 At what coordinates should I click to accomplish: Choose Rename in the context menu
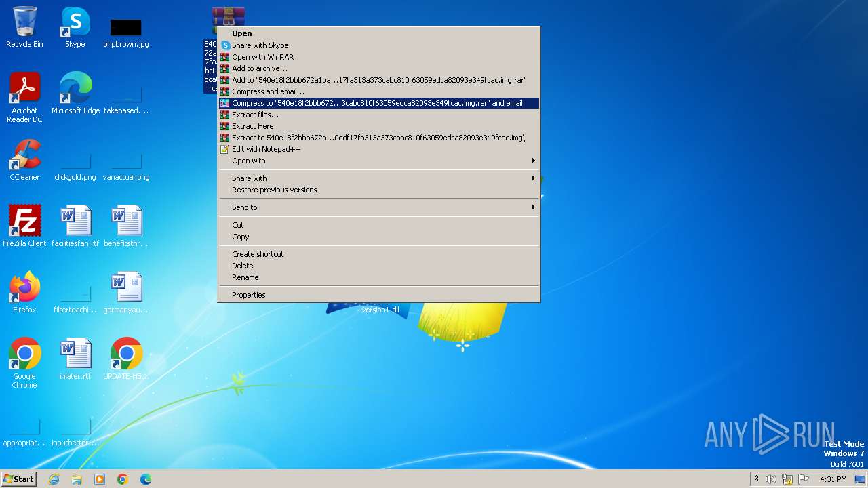378,277
